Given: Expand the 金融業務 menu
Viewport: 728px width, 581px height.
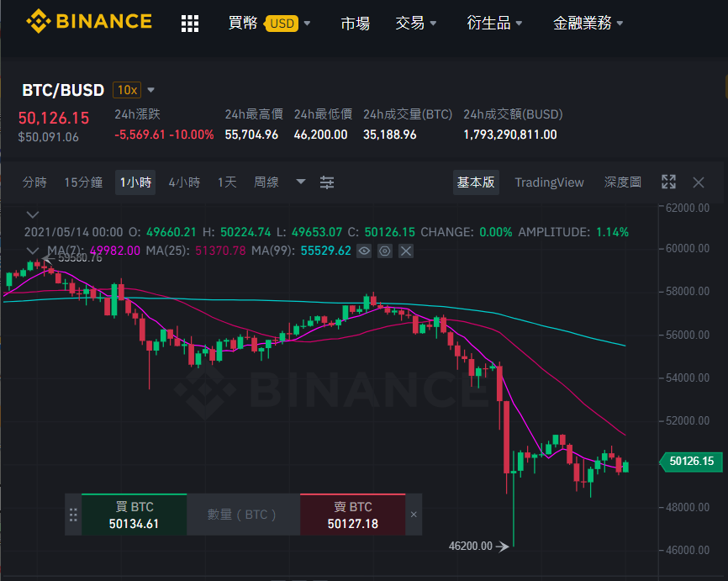Looking at the screenshot, I should [x=588, y=23].
